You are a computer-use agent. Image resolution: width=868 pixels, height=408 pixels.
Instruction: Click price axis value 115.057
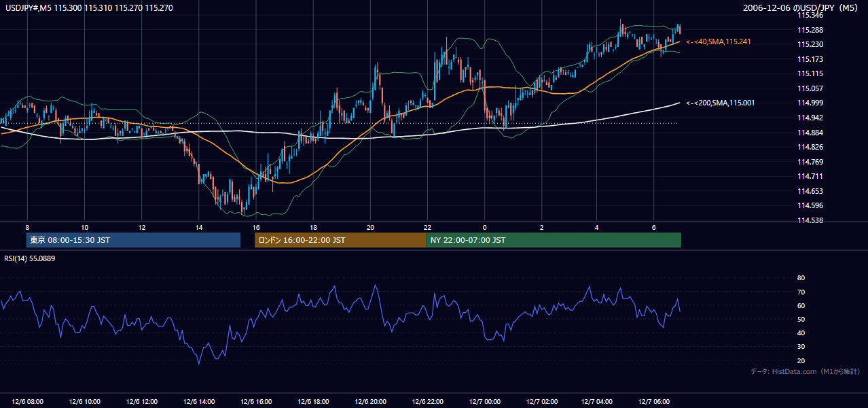coord(810,88)
